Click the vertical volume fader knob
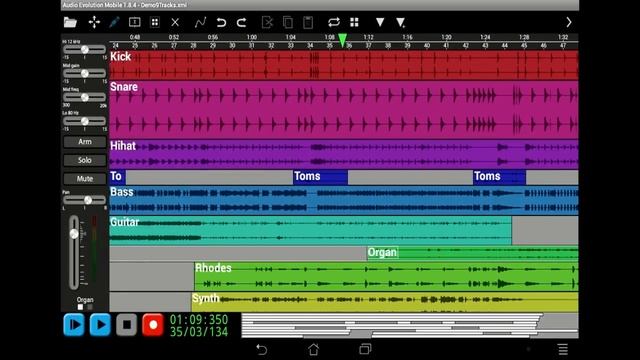This screenshot has height=360, width=640. pos(74,234)
